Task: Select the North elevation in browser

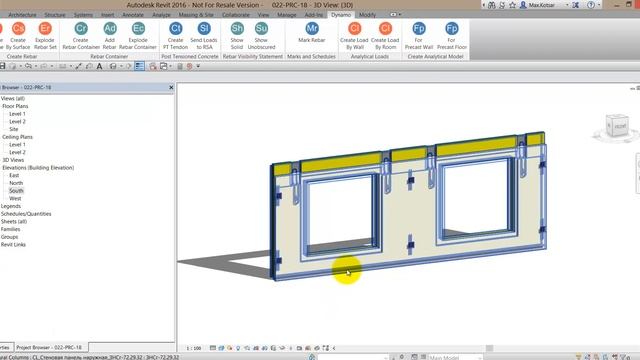Action: [x=16, y=183]
